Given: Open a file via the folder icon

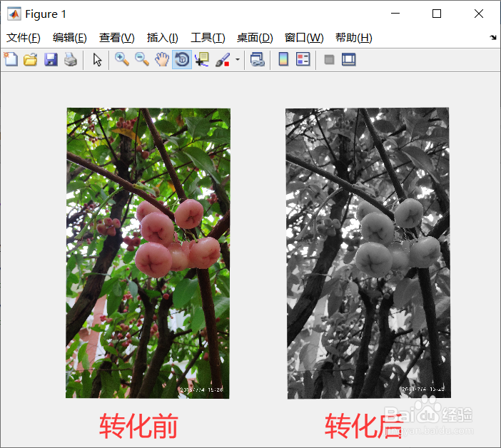Looking at the screenshot, I should click(31, 59).
